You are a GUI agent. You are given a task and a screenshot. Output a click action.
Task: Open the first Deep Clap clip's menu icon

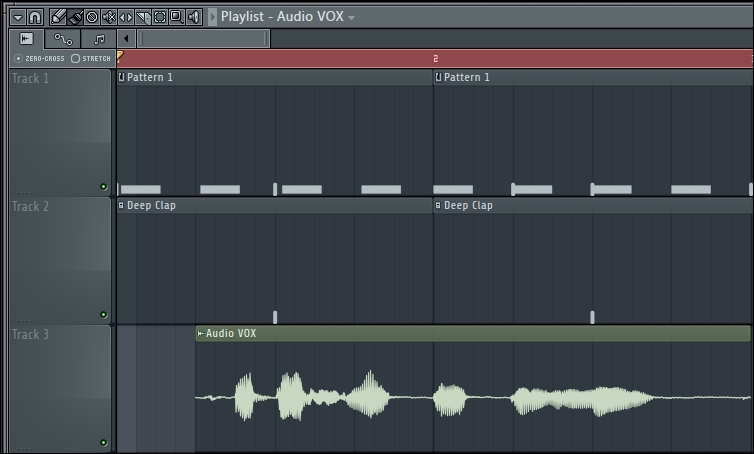[121, 205]
